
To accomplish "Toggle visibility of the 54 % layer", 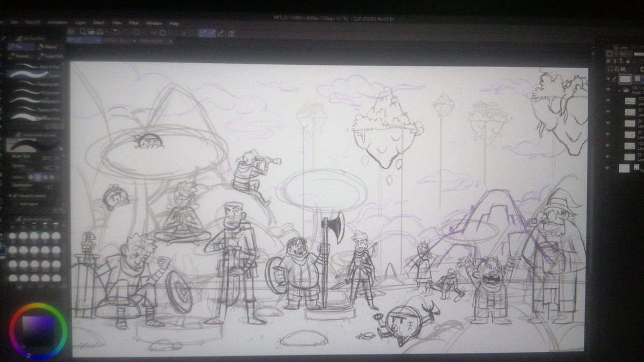I will tap(608, 122).
